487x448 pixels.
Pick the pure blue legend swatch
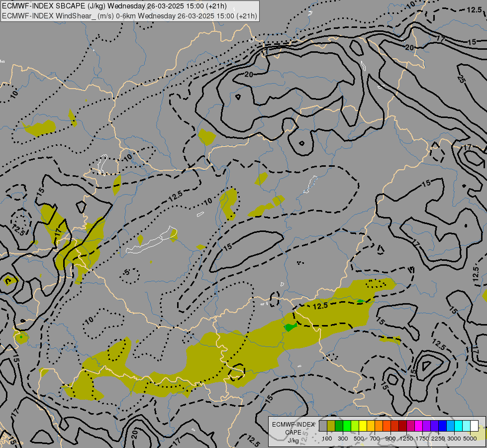(443, 426)
